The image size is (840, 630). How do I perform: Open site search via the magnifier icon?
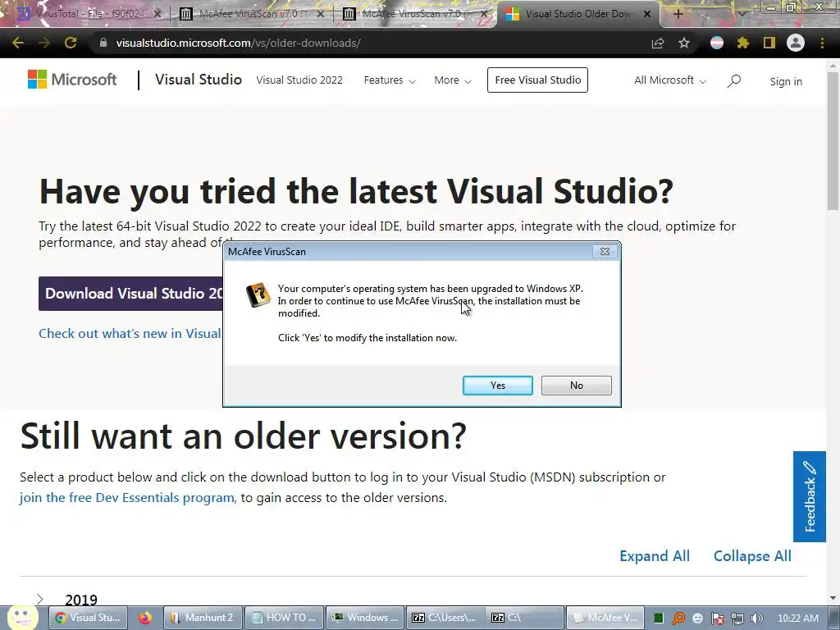734,81
